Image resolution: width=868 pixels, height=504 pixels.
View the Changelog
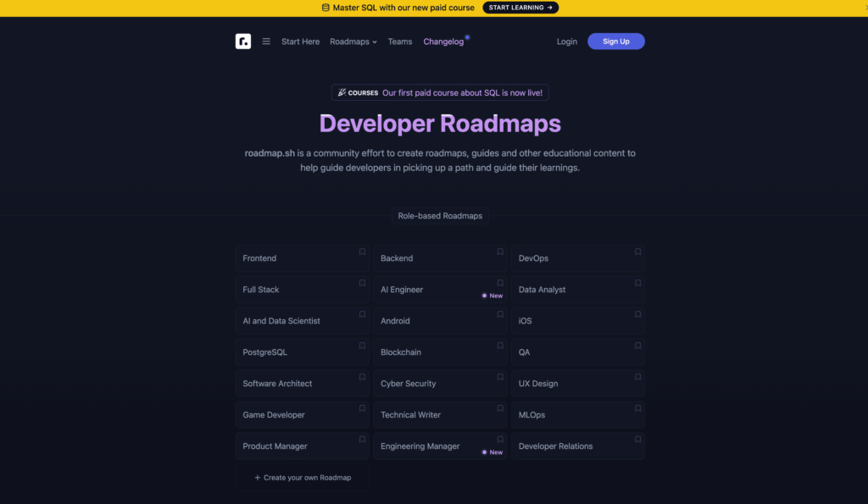(443, 42)
